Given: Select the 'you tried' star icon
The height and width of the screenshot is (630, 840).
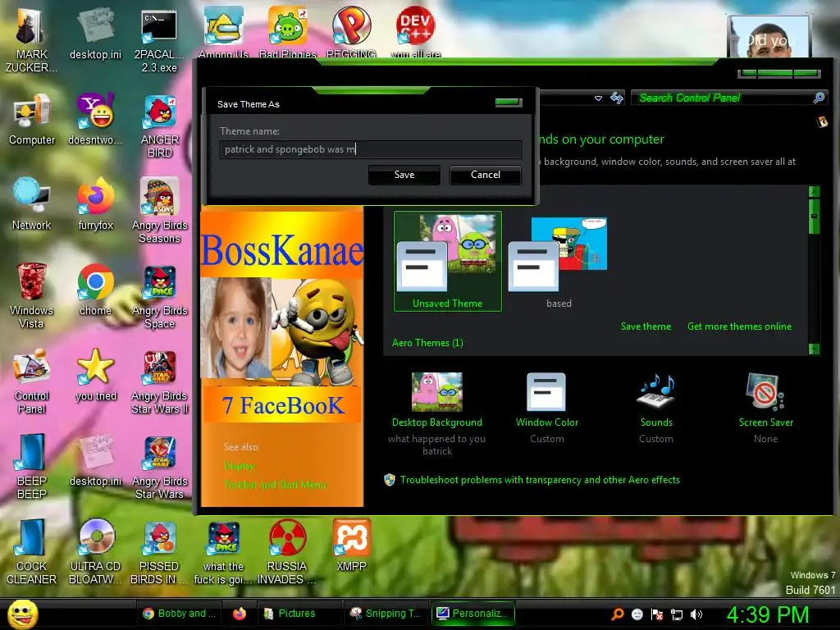Looking at the screenshot, I should (x=95, y=375).
